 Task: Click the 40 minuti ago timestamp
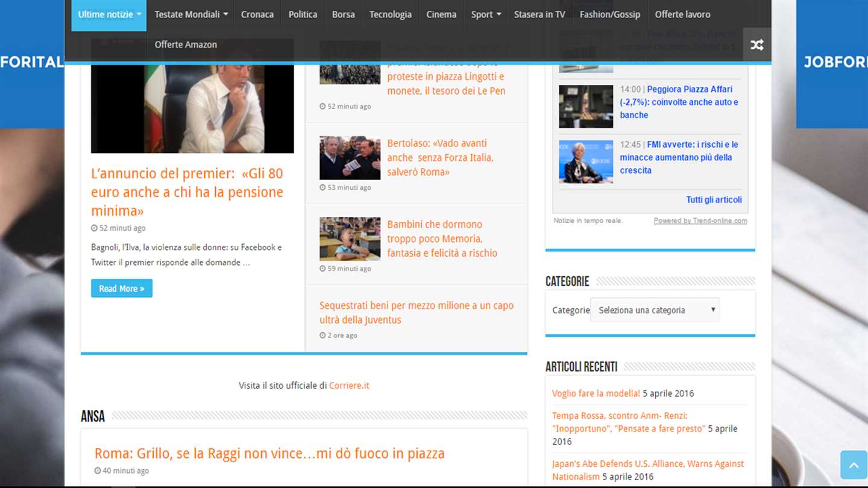click(x=122, y=471)
